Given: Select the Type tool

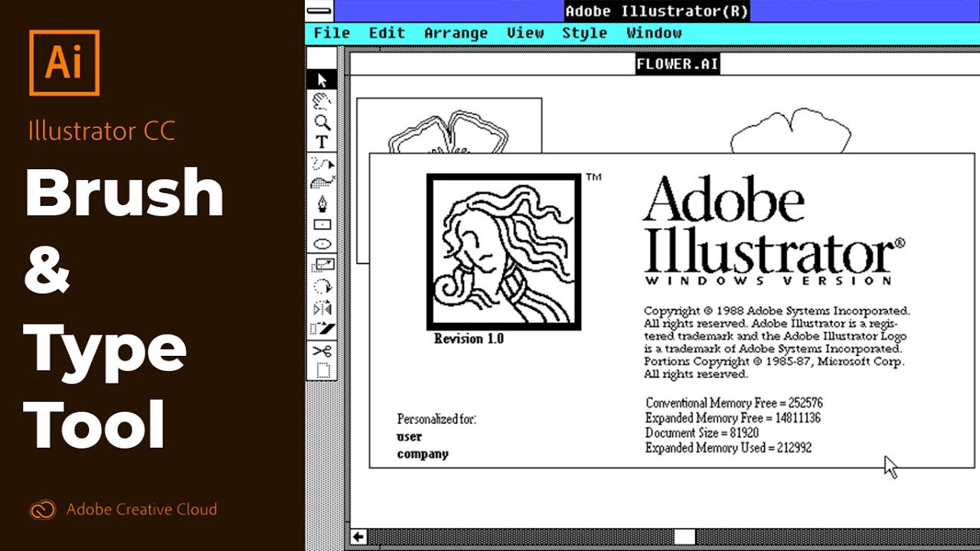Looking at the screenshot, I should [x=322, y=142].
